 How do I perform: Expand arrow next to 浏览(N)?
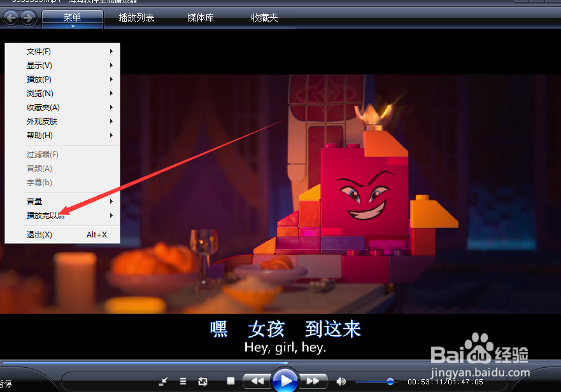pos(111,94)
